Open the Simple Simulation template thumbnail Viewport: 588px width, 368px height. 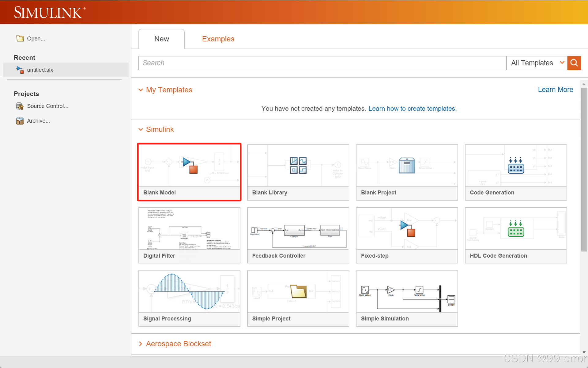pyautogui.click(x=407, y=292)
